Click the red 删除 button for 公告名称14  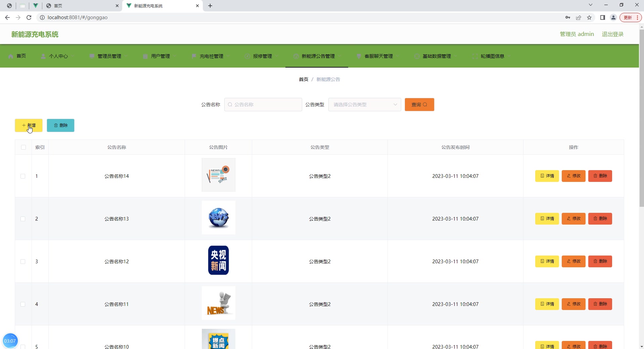pos(600,176)
